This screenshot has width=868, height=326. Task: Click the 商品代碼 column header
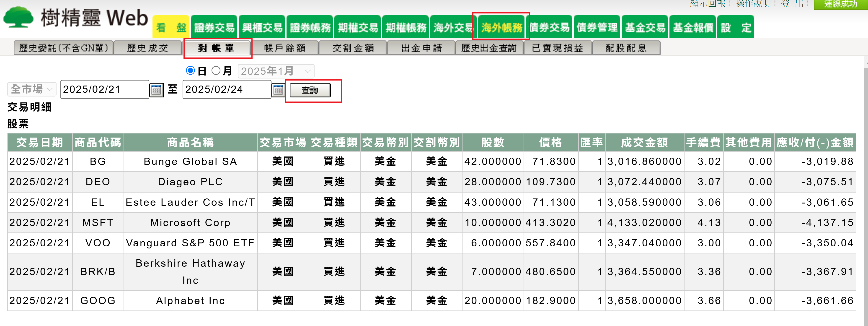coord(98,142)
